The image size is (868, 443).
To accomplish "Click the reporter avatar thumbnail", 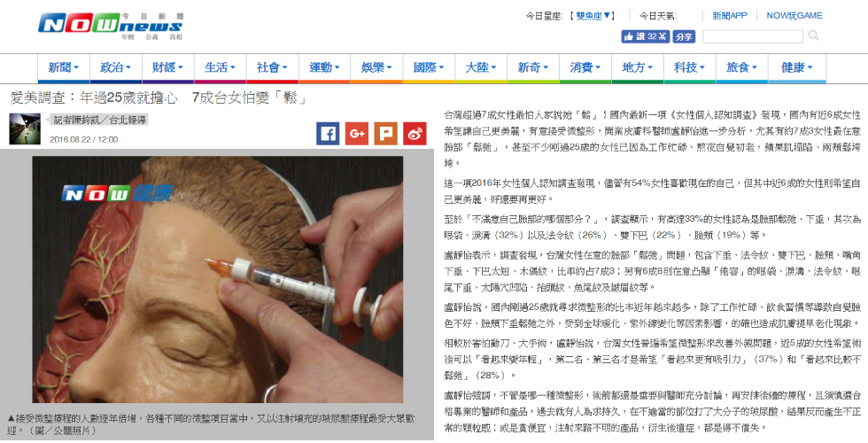I will tap(25, 129).
